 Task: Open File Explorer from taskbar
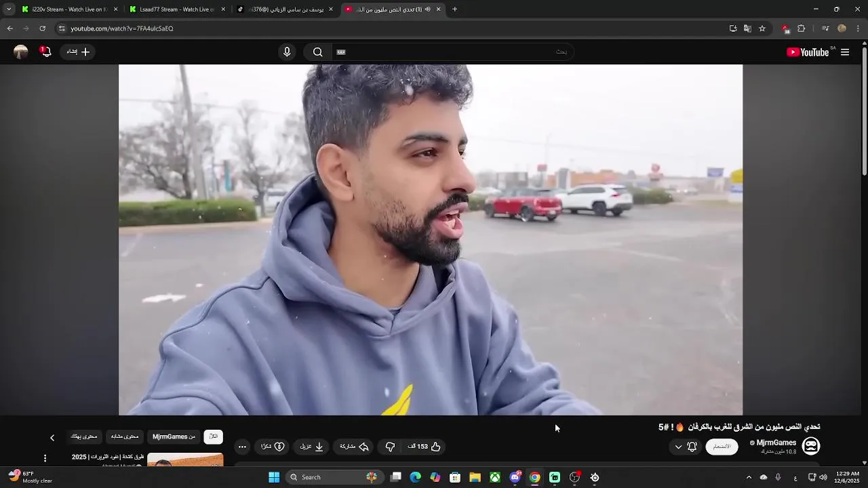(475, 477)
